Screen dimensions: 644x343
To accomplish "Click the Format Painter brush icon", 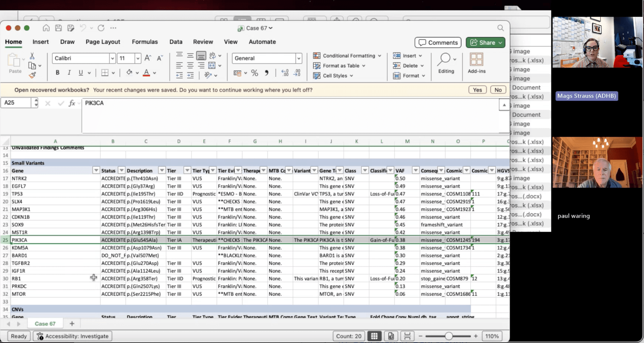I will coord(32,75).
